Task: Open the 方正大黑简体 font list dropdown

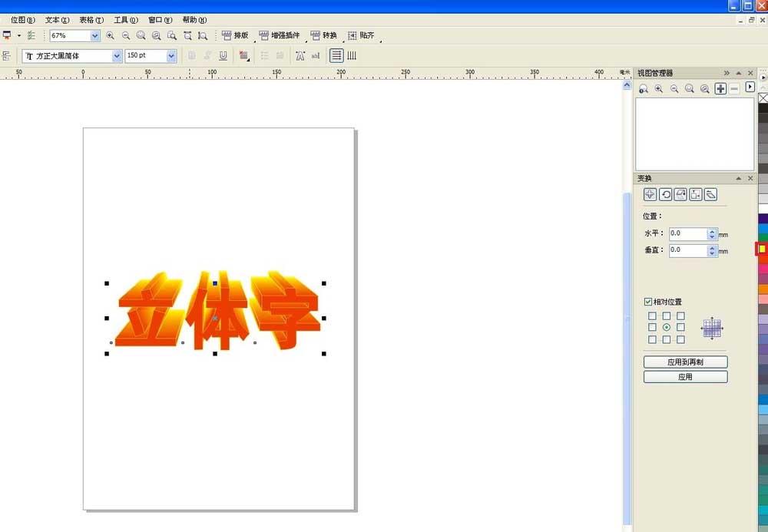Action: tap(117, 56)
